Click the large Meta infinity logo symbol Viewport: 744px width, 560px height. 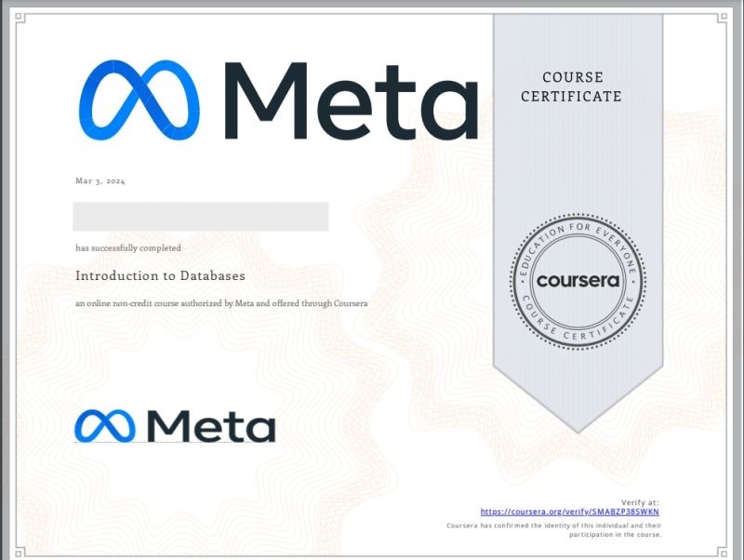click(x=139, y=100)
